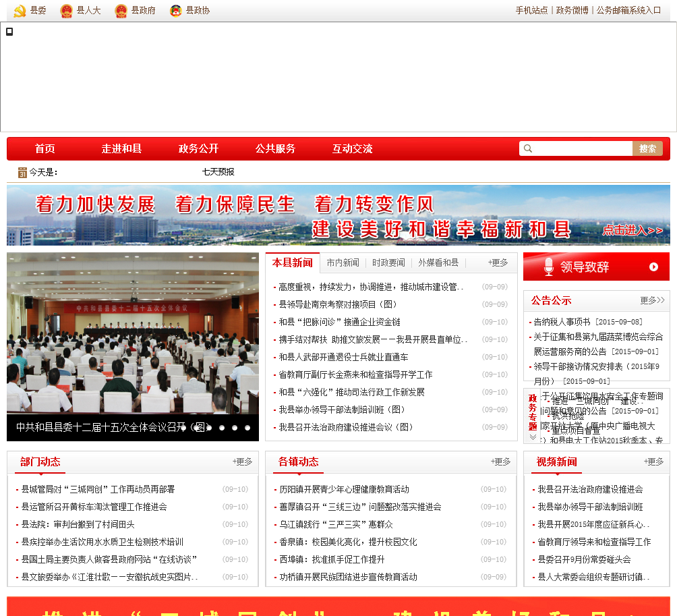The image size is (677, 616).
Task: Open 公共服务 menu item
Action: coord(276,148)
